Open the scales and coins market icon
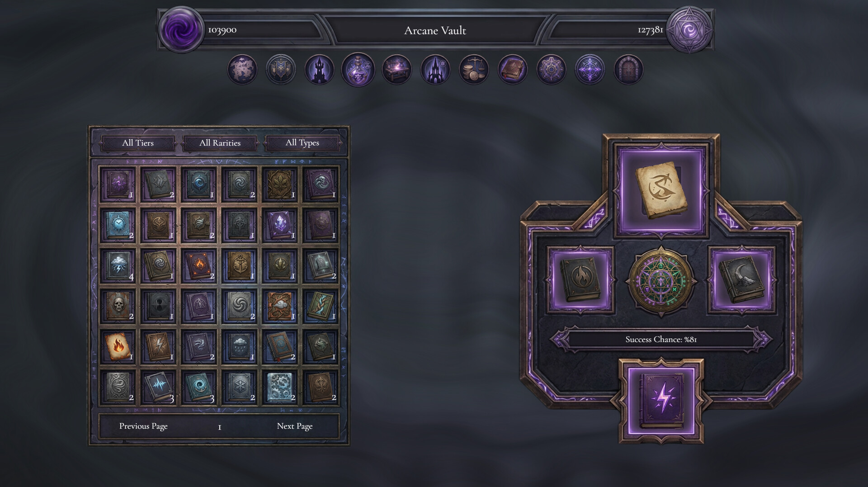This screenshot has width=868, height=487. pos(474,69)
